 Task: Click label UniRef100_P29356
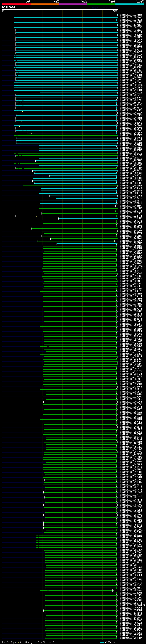[x=131, y=354]
